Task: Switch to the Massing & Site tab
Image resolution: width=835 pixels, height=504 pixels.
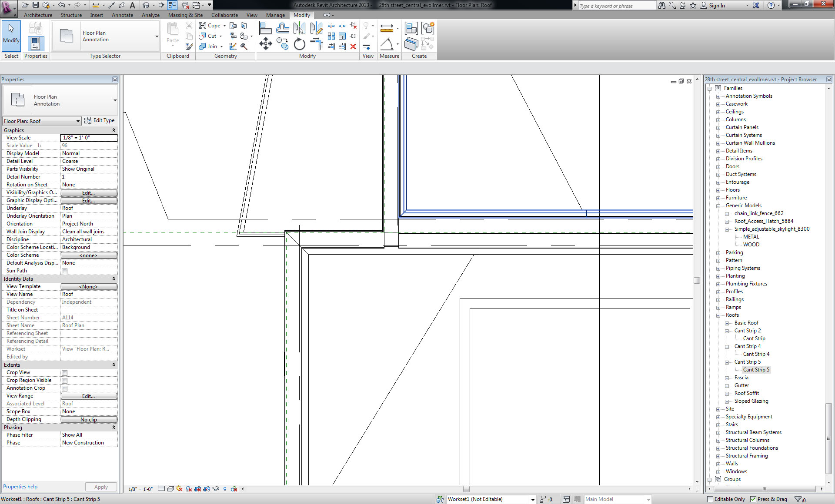Action: point(185,15)
